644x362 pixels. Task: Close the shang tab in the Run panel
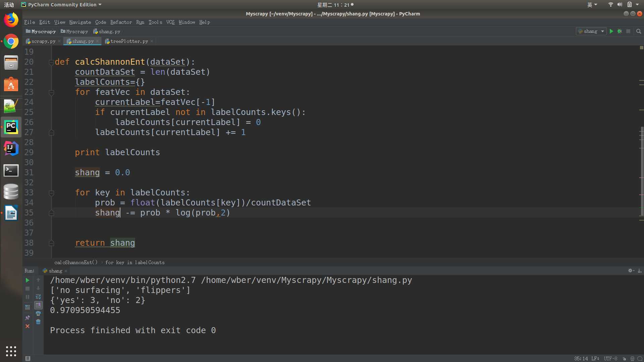click(x=66, y=271)
